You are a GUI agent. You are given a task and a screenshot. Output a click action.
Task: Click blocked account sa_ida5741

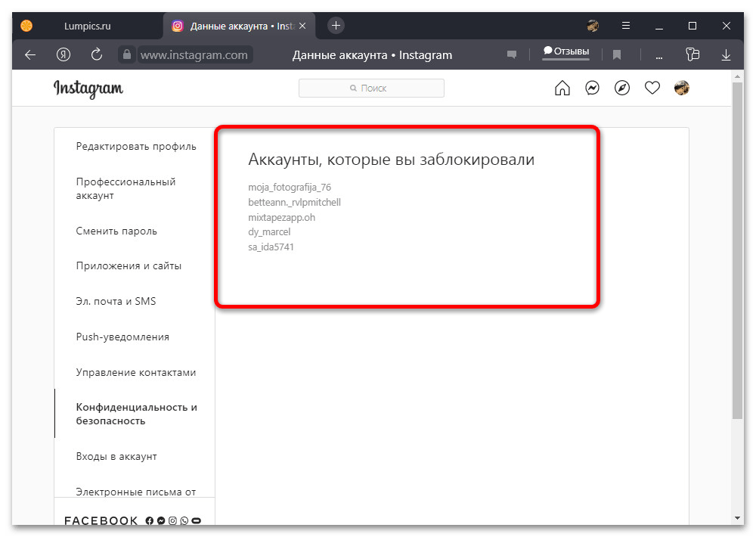[x=271, y=247]
